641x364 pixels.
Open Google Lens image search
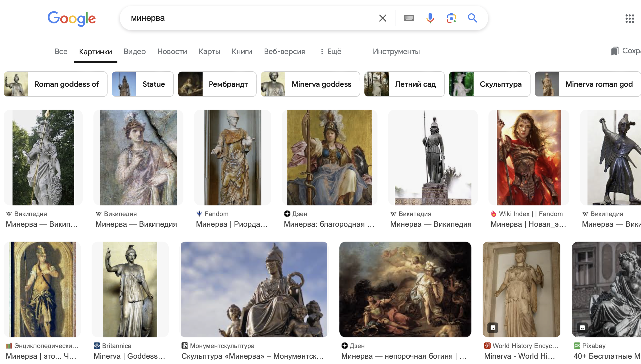(x=451, y=18)
